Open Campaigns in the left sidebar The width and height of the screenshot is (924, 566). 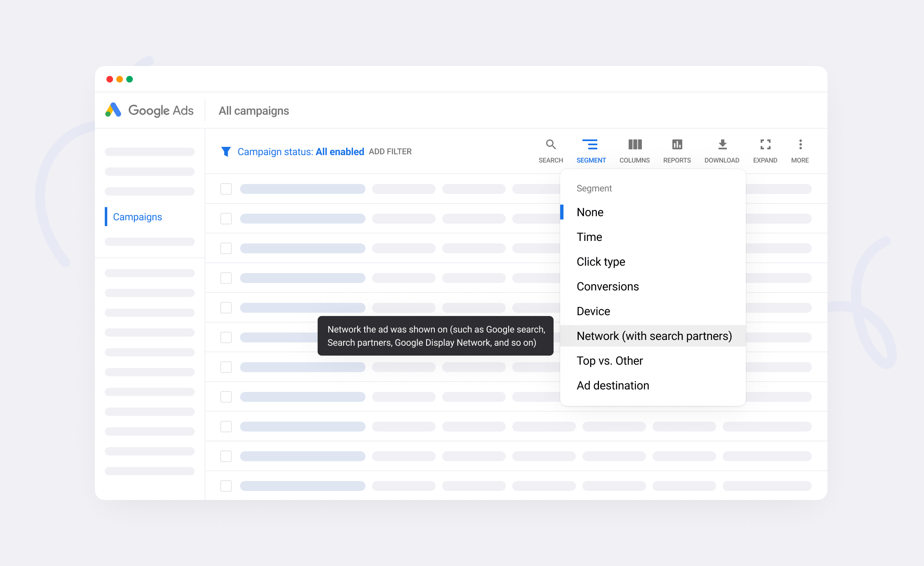click(x=137, y=217)
